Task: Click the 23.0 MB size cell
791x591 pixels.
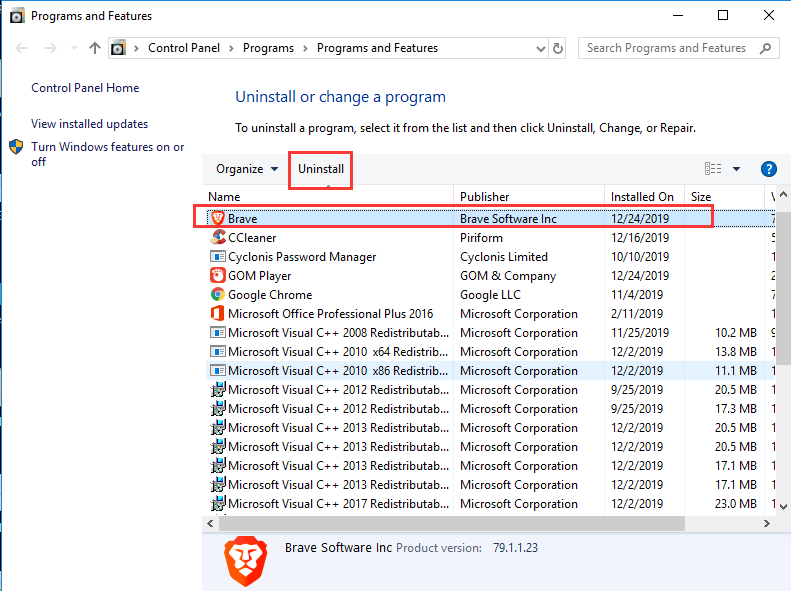Action: (x=736, y=503)
